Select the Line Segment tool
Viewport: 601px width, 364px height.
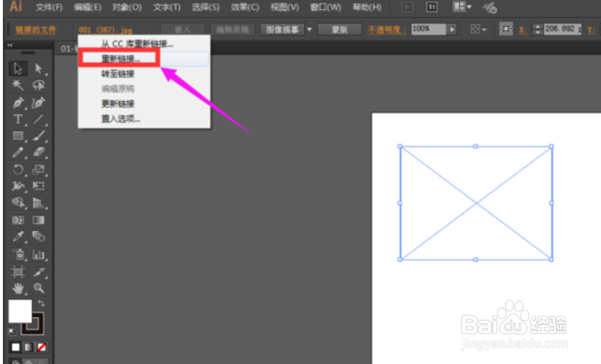coord(38,119)
